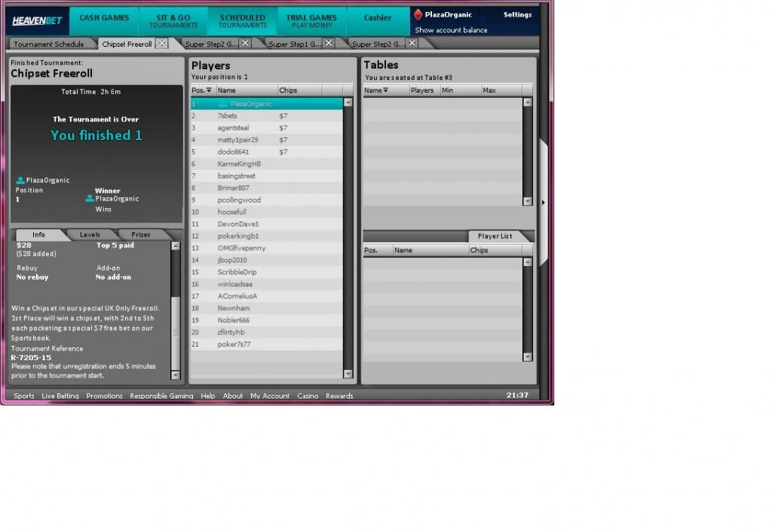Select player 7sbets in the Players list
Screen dimensions: 772x532
[227, 116]
